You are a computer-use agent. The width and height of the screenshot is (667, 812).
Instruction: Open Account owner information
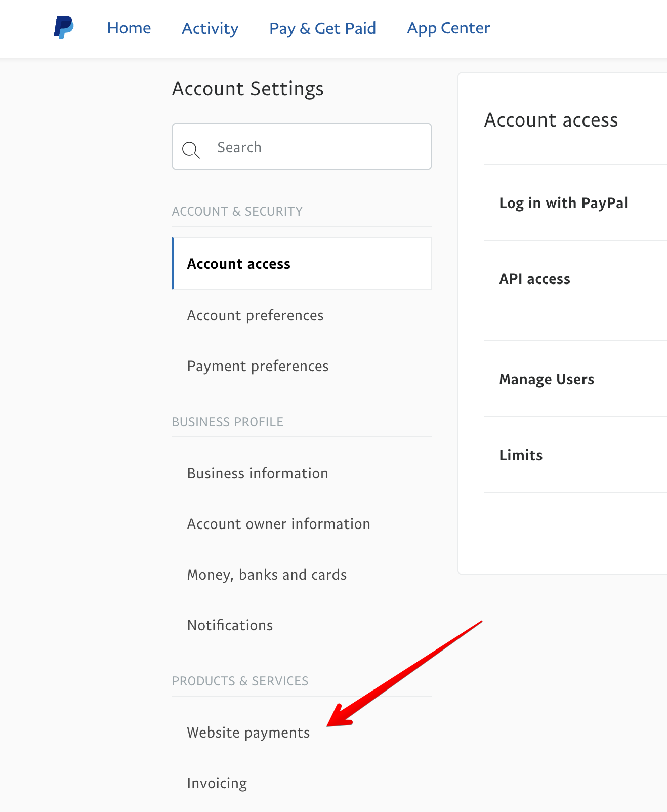coord(278,524)
